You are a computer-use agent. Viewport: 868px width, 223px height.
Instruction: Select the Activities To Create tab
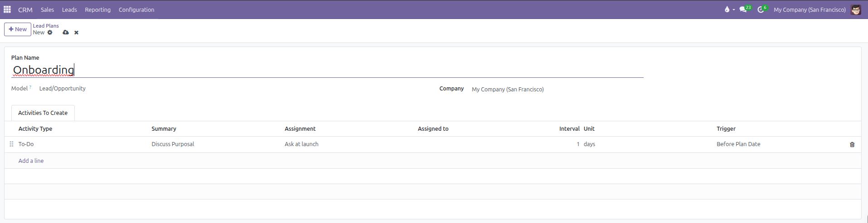pos(43,113)
